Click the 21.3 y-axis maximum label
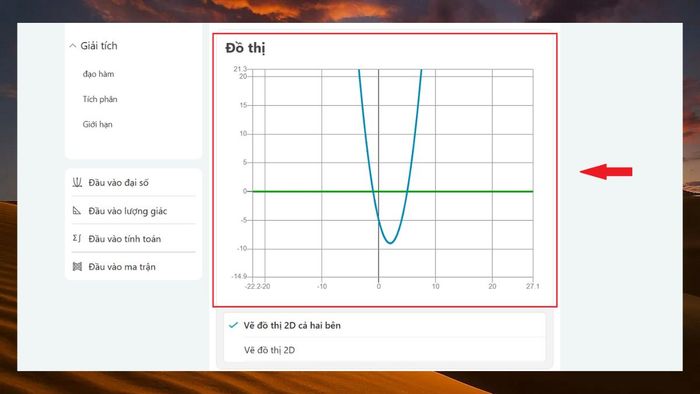 240,69
